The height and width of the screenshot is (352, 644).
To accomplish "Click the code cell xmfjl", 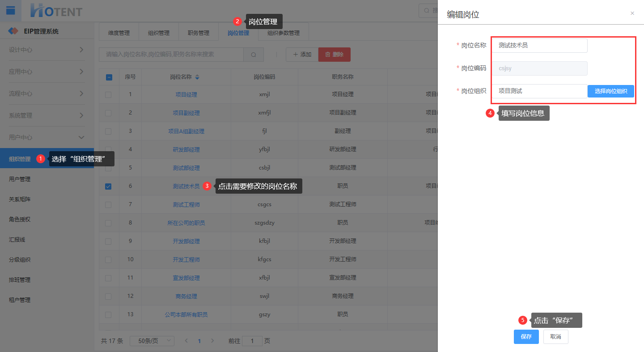I will pos(265,113).
